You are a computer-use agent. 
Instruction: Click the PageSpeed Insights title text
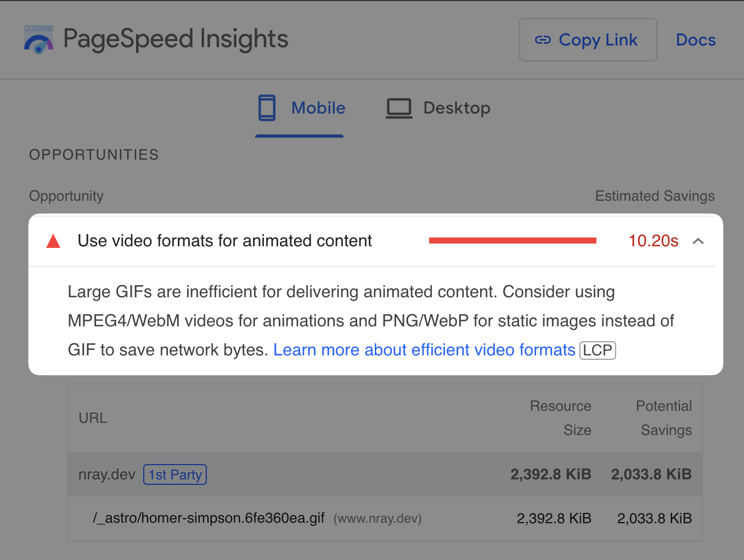(x=176, y=39)
